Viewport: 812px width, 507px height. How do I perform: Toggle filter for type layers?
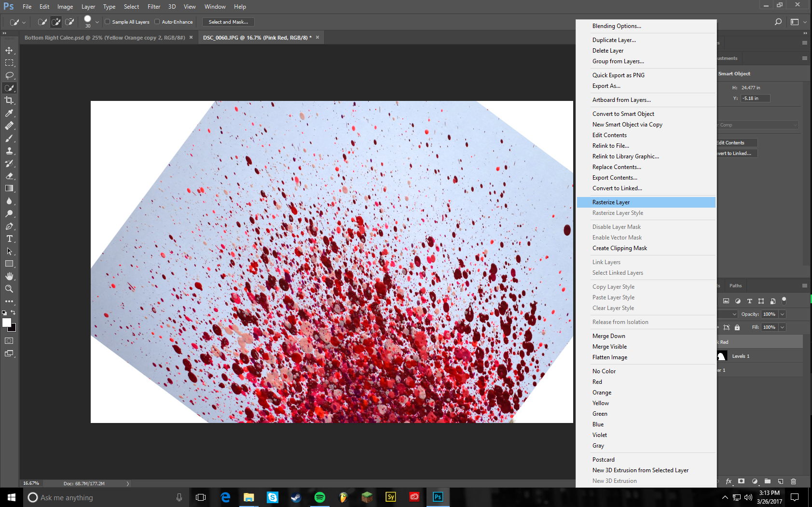point(749,301)
